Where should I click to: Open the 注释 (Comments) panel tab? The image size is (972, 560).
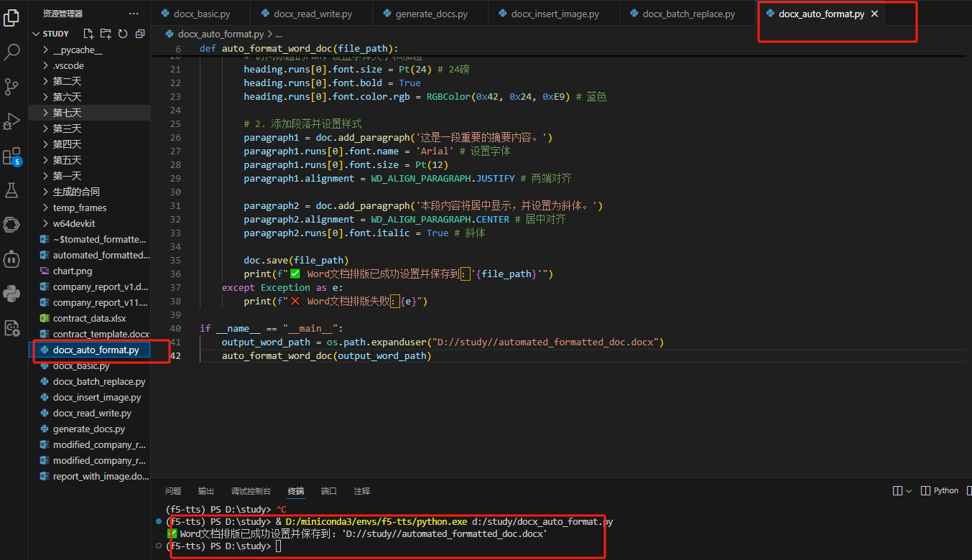[362, 491]
